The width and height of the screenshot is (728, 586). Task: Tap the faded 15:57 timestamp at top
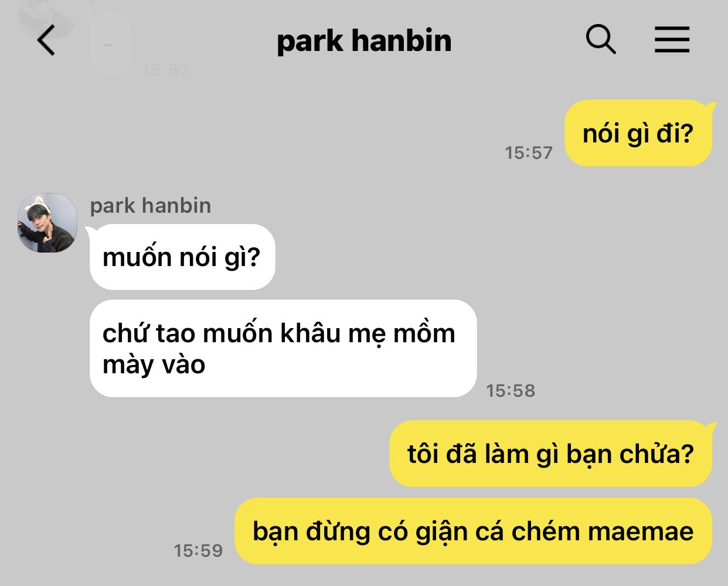click(165, 70)
